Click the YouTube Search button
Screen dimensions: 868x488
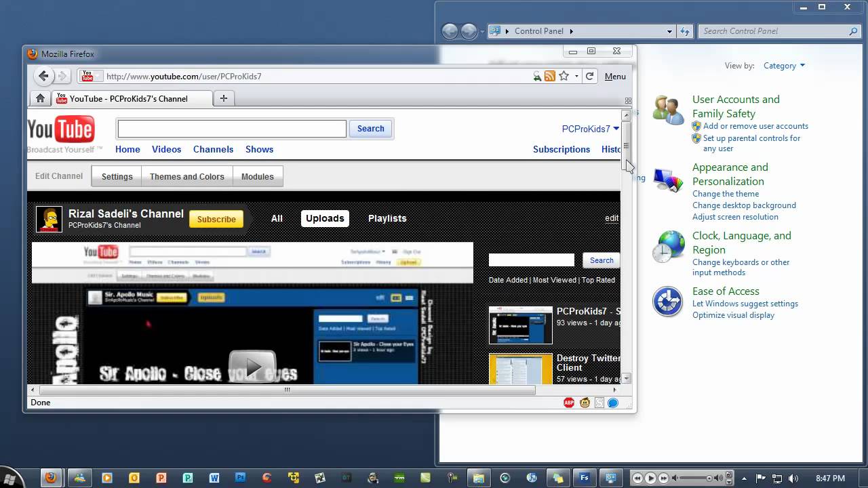[370, 129]
